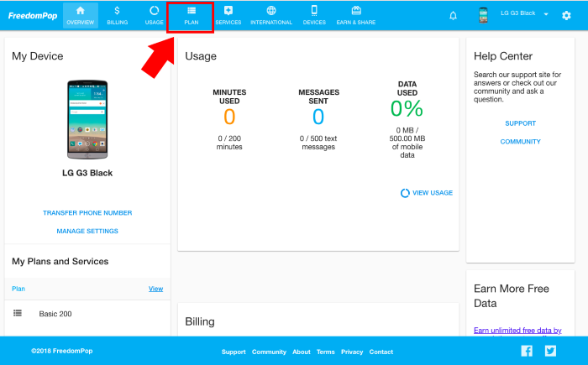This screenshot has height=365, width=588.
Task: Click the View link next to Plan
Action: click(155, 289)
